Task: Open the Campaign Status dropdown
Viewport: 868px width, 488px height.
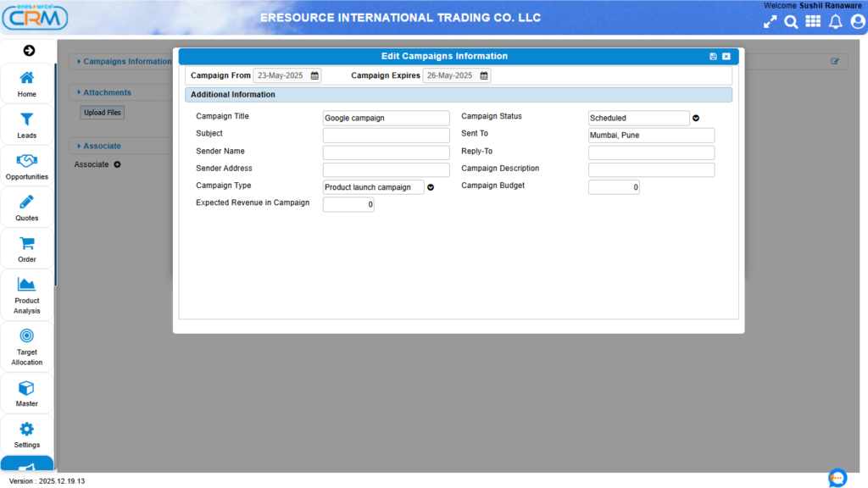Action: (696, 119)
